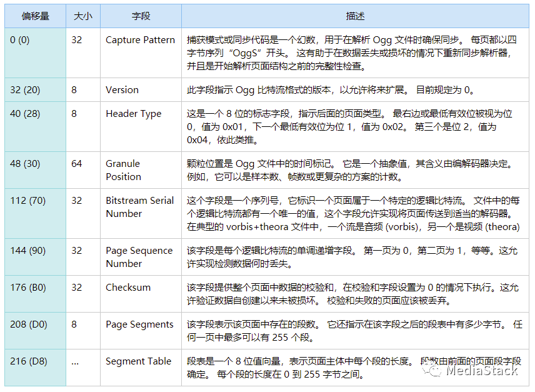535x392 pixels.
Task: Select the Granule Position field cell
Action: [x=123, y=170]
